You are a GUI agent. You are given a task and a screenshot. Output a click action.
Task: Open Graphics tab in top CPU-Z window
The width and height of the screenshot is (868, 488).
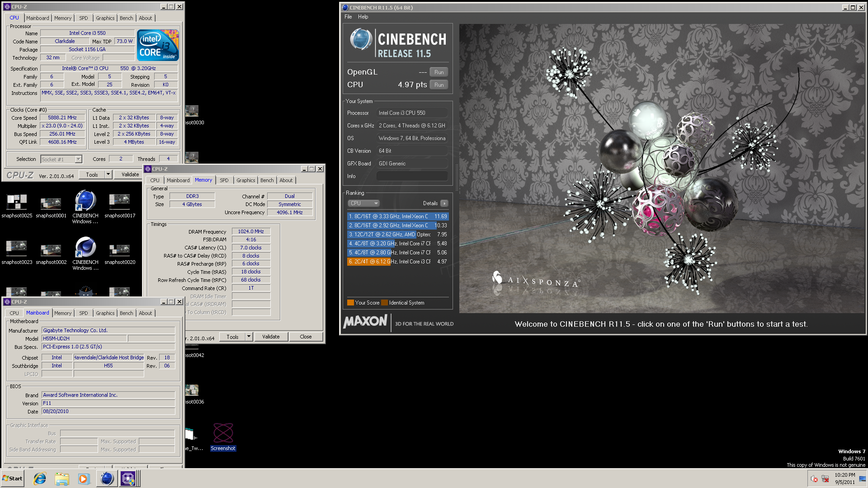click(x=105, y=18)
